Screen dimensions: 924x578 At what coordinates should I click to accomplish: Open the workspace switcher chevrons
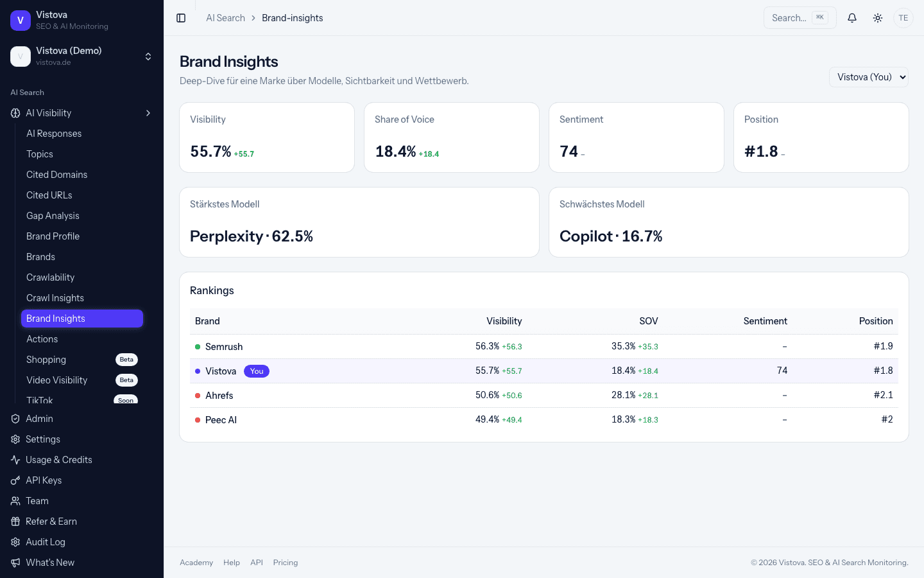[x=148, y=57]
